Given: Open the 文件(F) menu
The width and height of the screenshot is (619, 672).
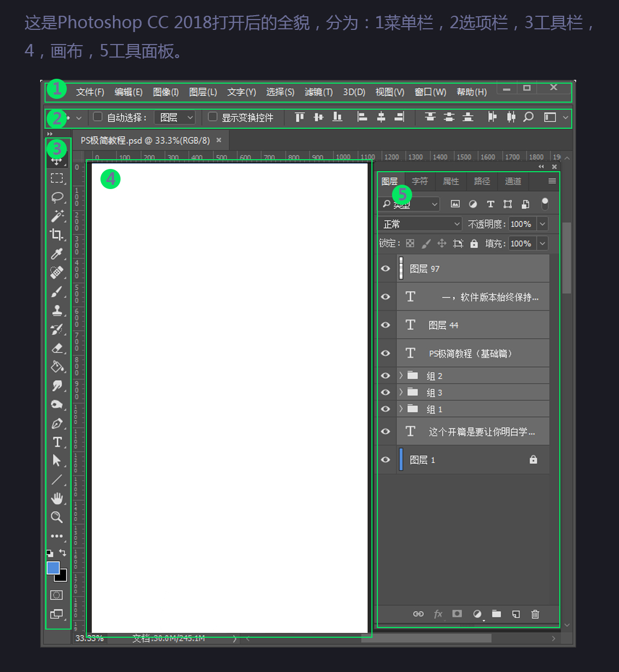Looking at the screenshot, I should click(90, 92).
